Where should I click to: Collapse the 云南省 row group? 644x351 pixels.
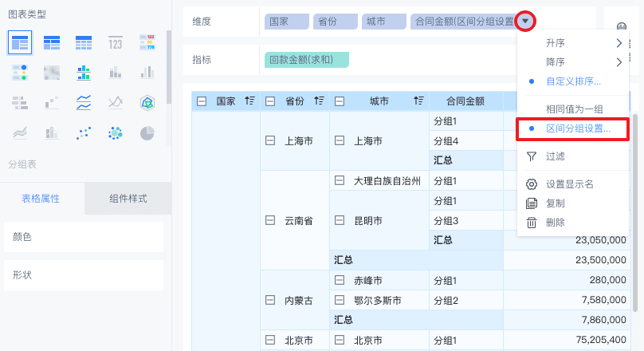tap(270, 220)
